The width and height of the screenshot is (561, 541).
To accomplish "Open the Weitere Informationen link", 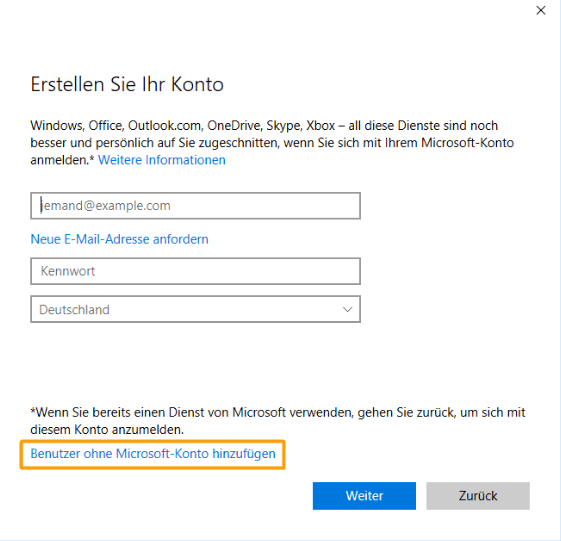I will (x=162, y=160).
